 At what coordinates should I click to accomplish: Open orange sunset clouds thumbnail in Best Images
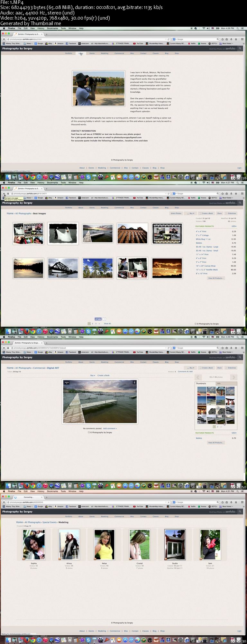[x=167, y=268]
